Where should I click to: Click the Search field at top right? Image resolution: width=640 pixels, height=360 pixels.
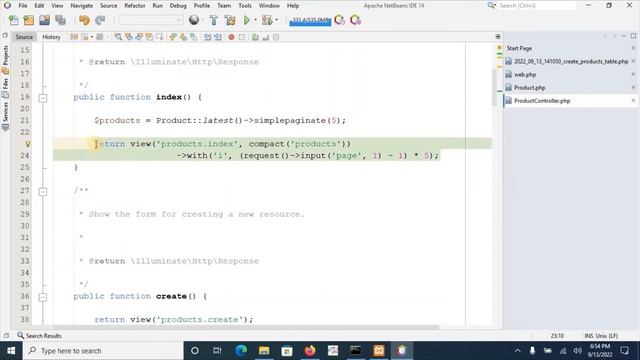coord(537,6)
